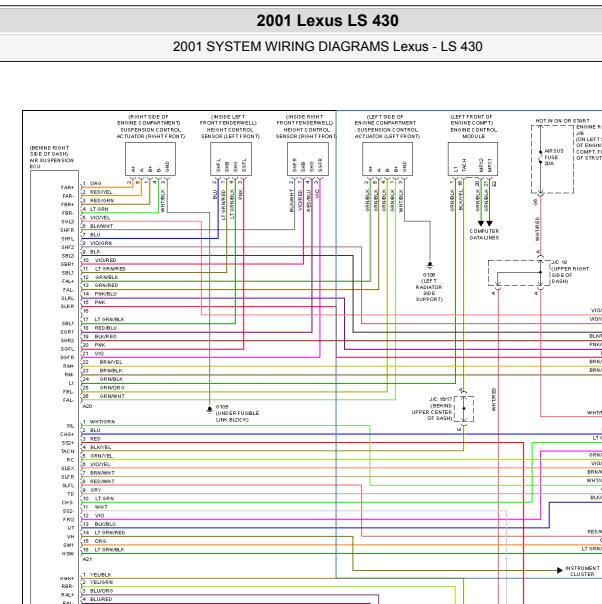Select the 'J/C 16/17 (BEHIND UPPER CENTER OF DASH)' label
Screen dimensions: 602x604
click(x=432, y=409)
